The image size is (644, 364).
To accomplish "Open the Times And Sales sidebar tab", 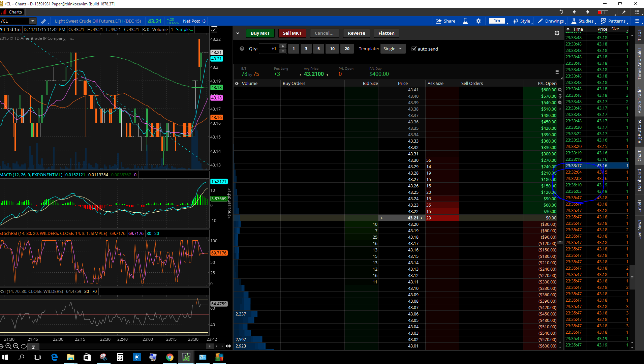I will 639,63.
